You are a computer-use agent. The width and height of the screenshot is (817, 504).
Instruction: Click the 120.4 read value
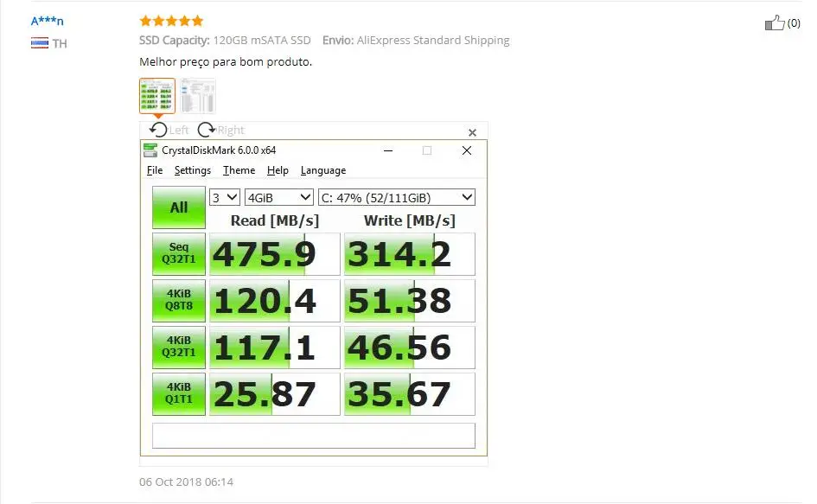coord(275,301)
